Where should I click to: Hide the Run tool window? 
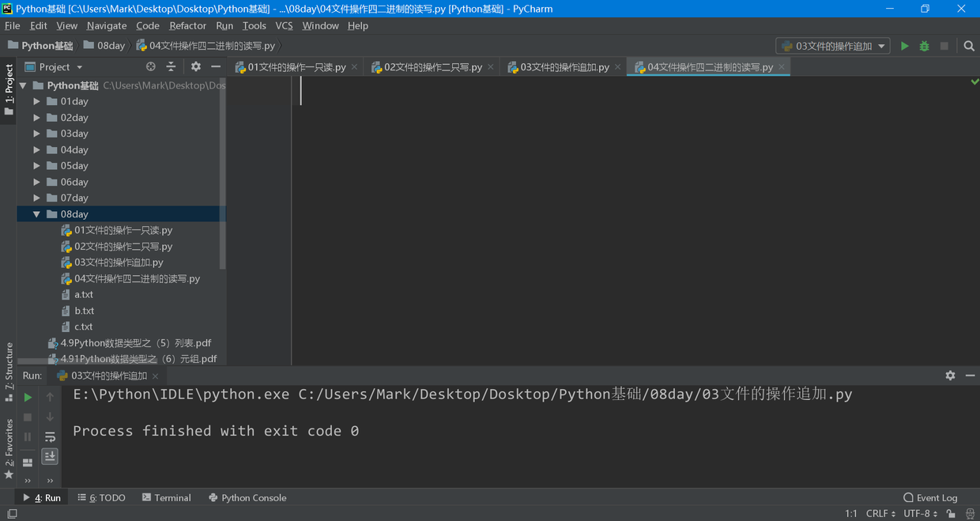pyautogui.click(x=971, y=376)
